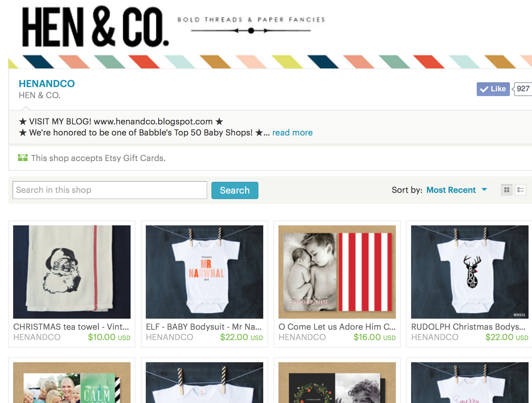
Task: Click the ELF - BABY Bodysuit title
Action: click(204, 327)
